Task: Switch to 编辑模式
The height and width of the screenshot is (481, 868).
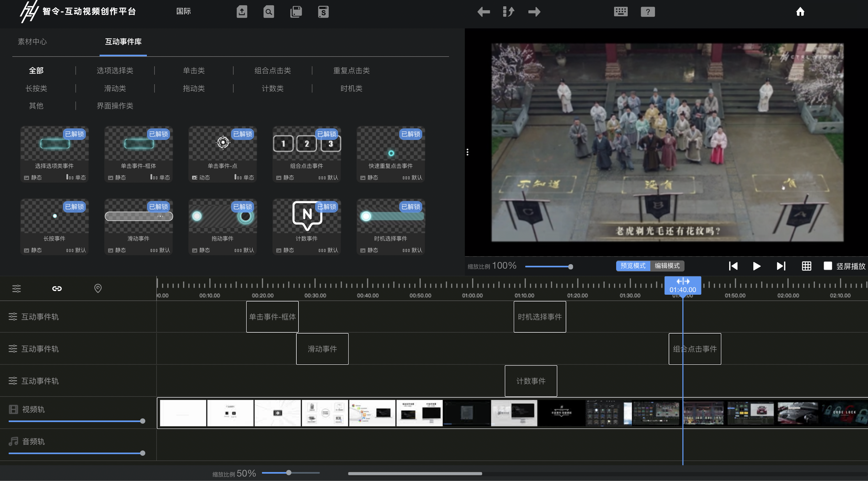Action: [667, 266]
